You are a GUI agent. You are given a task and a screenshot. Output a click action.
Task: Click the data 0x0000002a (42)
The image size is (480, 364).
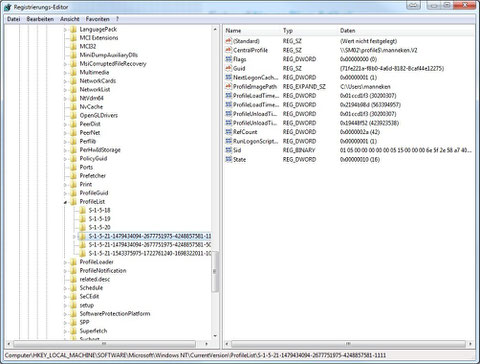[360, 132]
